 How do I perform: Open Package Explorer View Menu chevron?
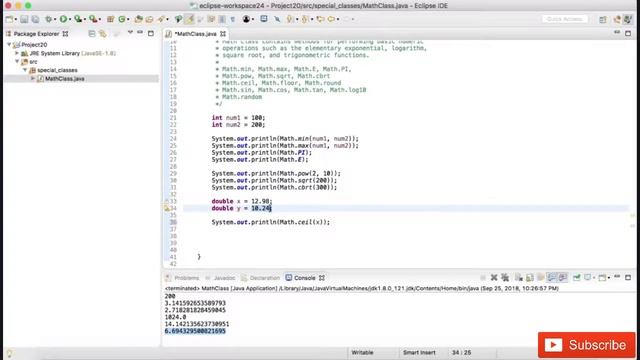coord(130,33)
